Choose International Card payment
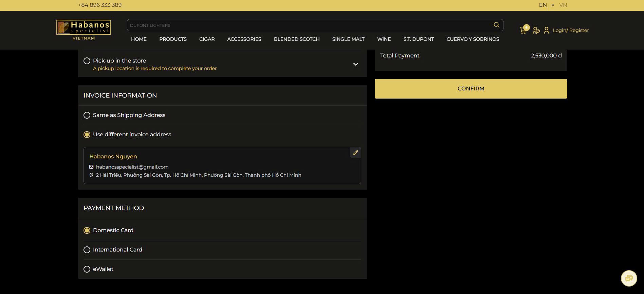The image size is (644, 294). (87, 250)
